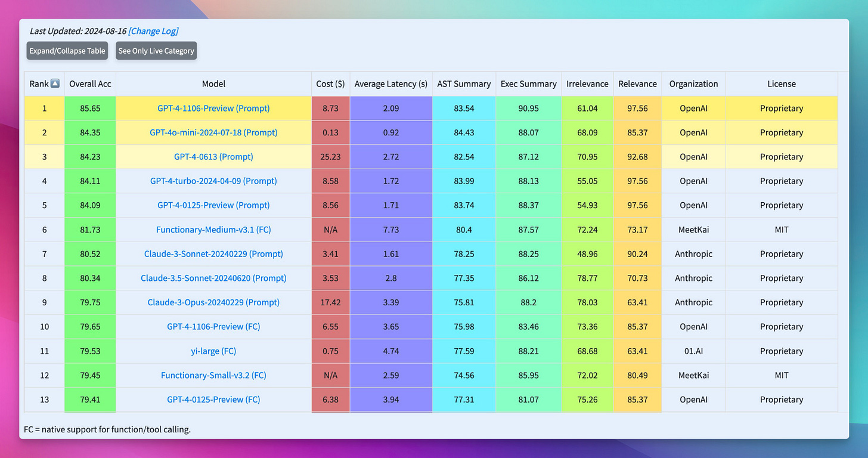Screen dimensions: 868x458
Task: Open yi-large (FC) model link
Action: (213, 351)
